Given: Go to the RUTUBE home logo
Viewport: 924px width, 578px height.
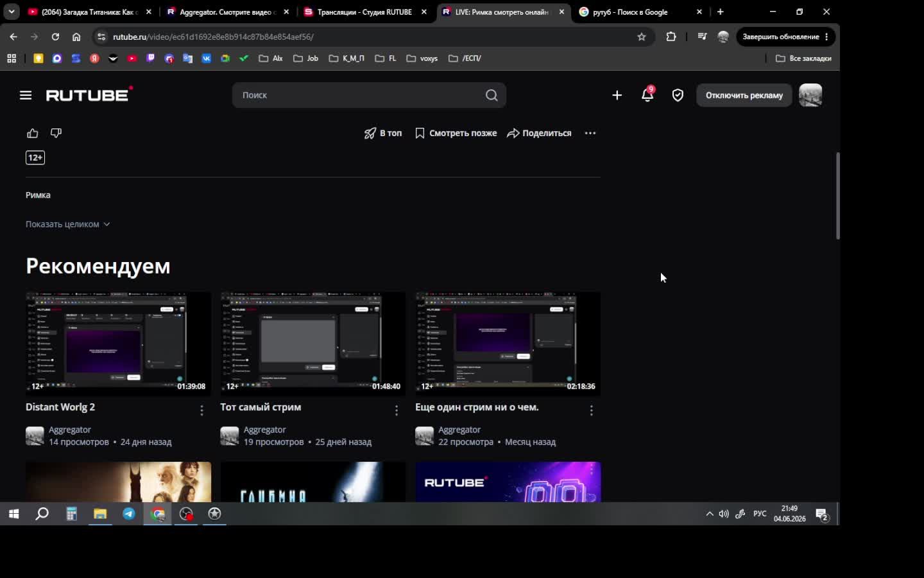Looking at the screenshot, I should pyautogui.click(x=89, y=94).
